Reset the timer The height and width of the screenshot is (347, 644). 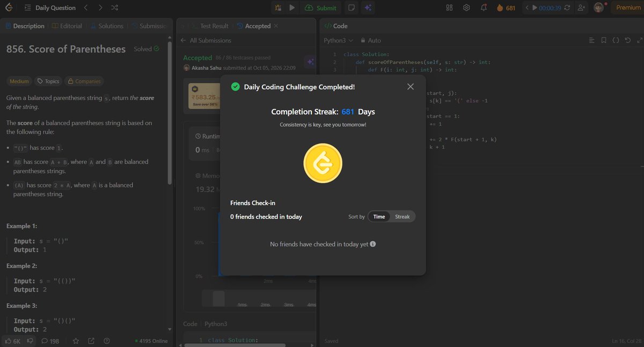(x=567, y=8)
